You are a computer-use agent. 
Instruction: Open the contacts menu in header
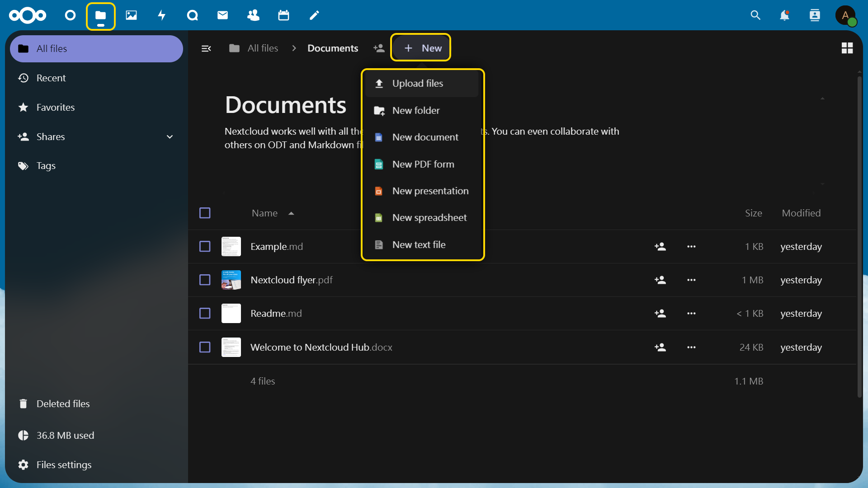tap(815, 15)
